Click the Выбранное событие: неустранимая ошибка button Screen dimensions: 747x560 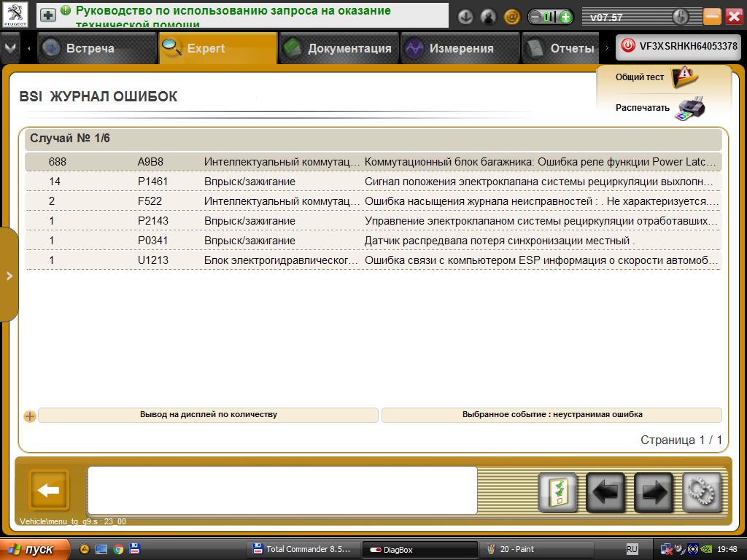(551, 415)
